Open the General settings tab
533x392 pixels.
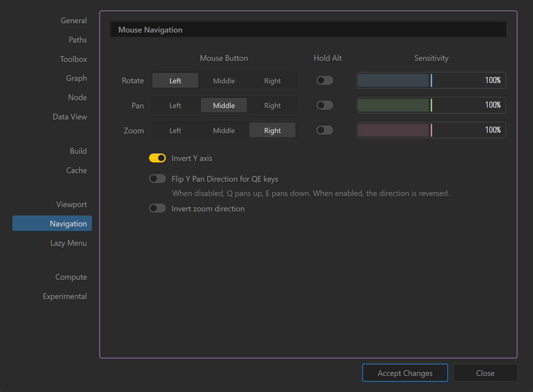[73, 21]
